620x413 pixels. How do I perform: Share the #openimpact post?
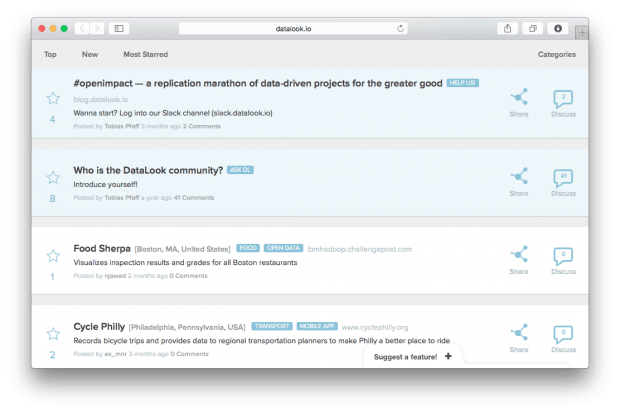[518, 97]
